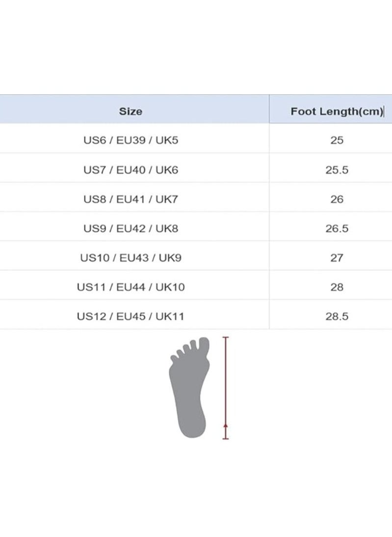Select the 26.5 foot length value

coord(337,229)
